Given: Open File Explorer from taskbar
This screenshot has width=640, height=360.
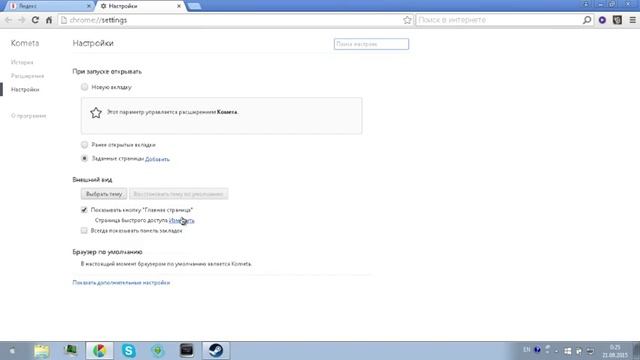Looking at the screenshot, I should tap(41, 351).
